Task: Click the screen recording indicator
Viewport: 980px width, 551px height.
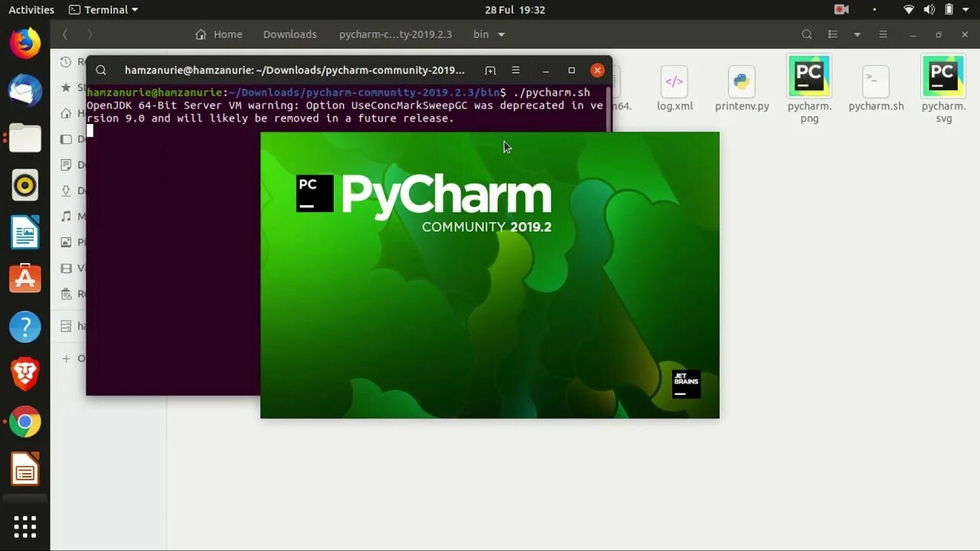Action: click(x=841, y=10)
